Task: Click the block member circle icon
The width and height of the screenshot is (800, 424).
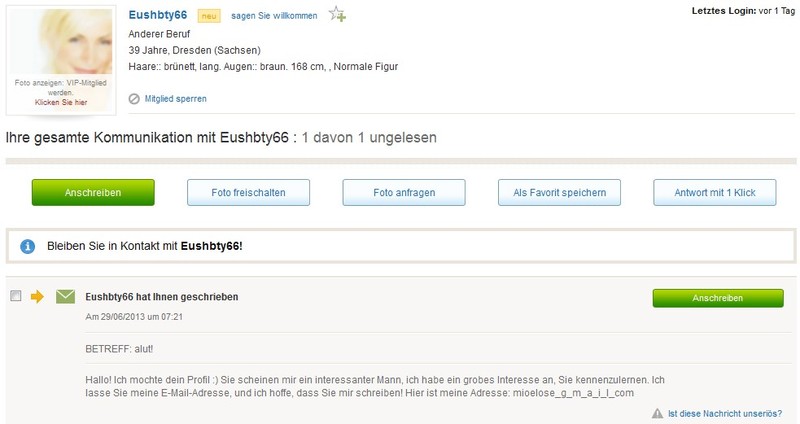Action: click(x=134, y=99)
